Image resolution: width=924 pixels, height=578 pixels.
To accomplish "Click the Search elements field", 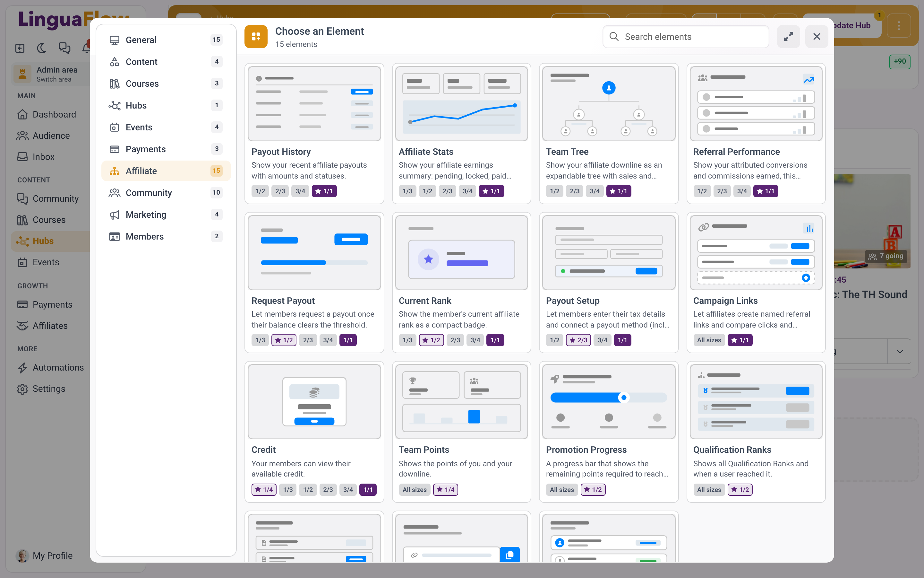I will pyautogui.click(x=685, y=37).
